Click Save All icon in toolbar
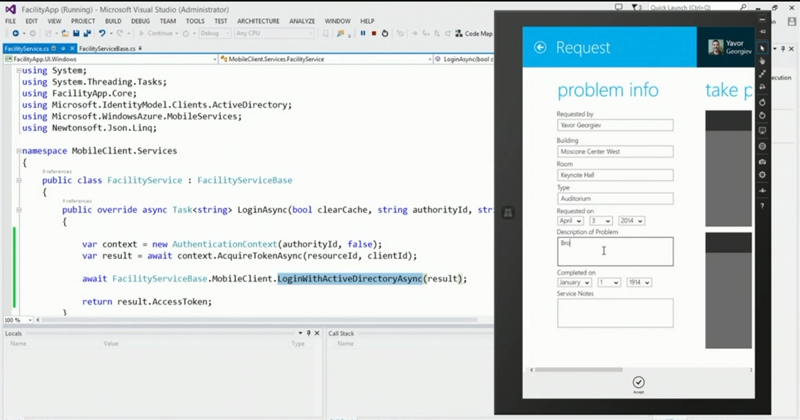The height and width of the screenshot is (420, 800). pyautogui.click(x=87, y=33)
